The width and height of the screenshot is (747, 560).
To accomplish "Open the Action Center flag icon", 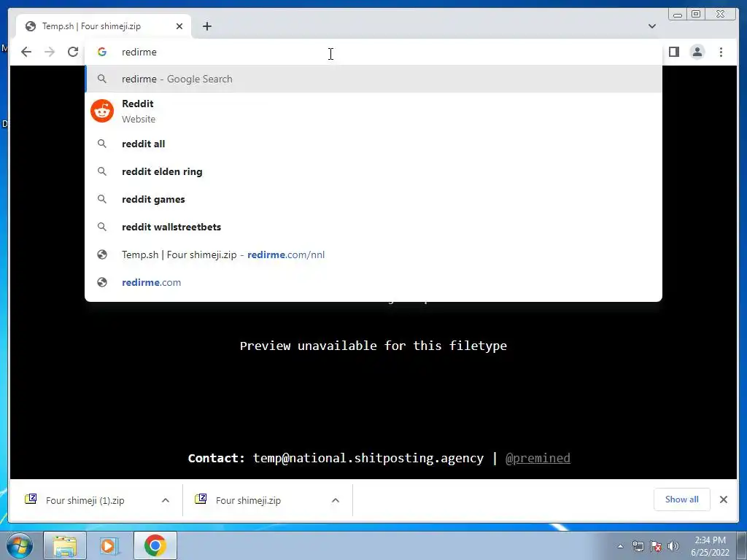I will point(656,546).
